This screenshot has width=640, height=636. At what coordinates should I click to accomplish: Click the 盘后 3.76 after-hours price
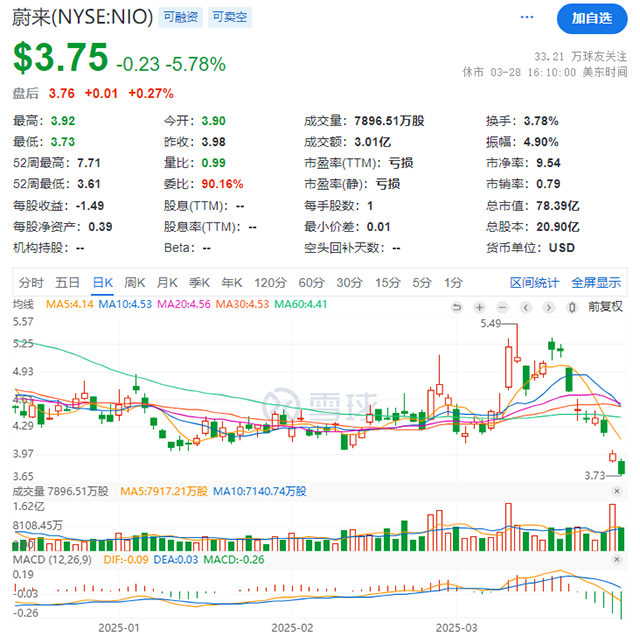click(x=62, y=93)
